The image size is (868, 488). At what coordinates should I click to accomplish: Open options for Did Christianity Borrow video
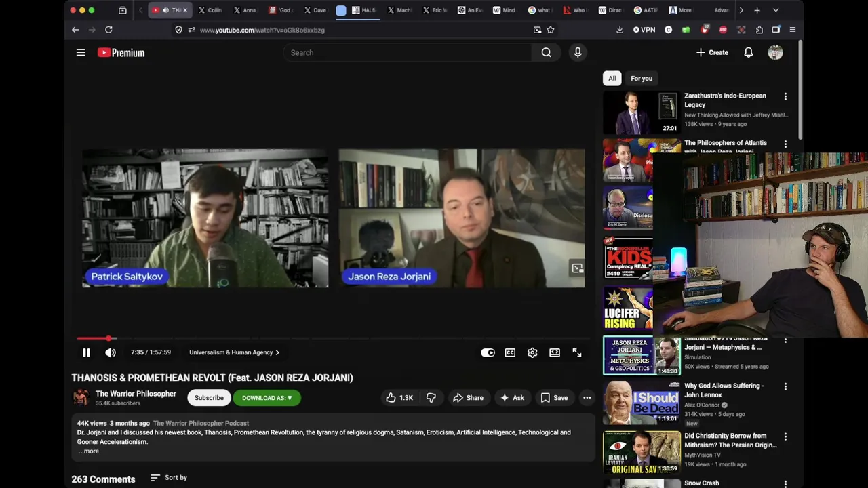coord(785,437)
